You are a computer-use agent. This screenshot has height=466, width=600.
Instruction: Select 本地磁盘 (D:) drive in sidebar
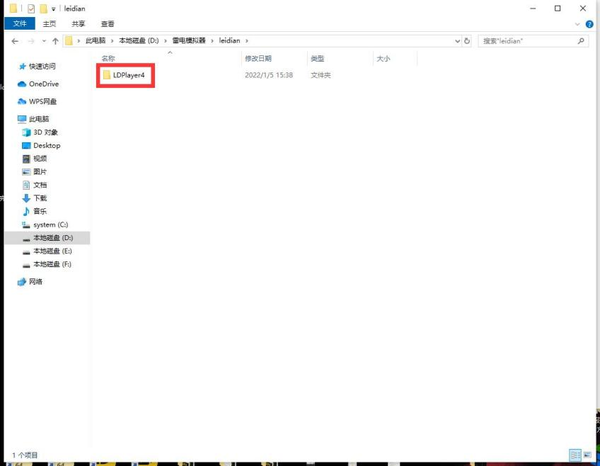47,238
